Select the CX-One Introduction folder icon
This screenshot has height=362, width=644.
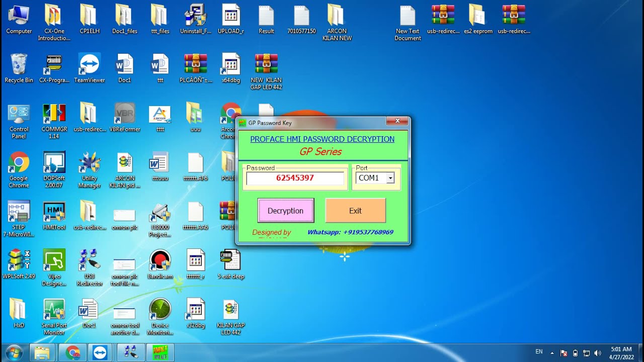(54, 23)
